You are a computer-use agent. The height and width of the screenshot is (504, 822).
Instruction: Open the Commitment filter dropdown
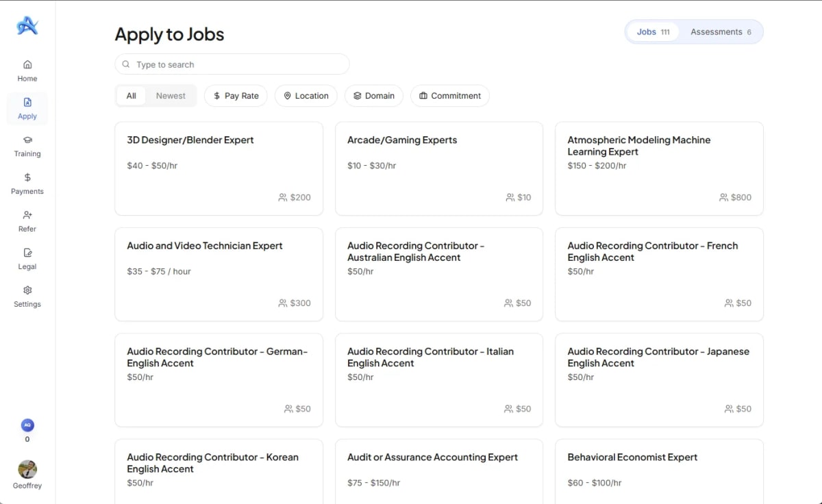(450, 96)
